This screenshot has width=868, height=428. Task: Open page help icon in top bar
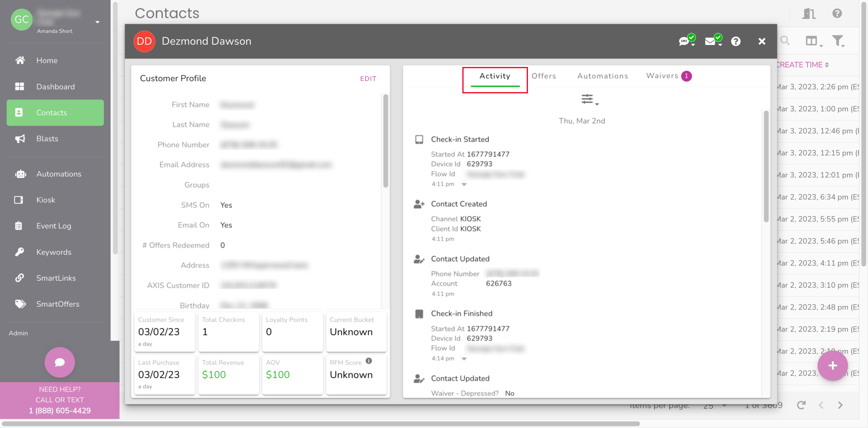837,13
